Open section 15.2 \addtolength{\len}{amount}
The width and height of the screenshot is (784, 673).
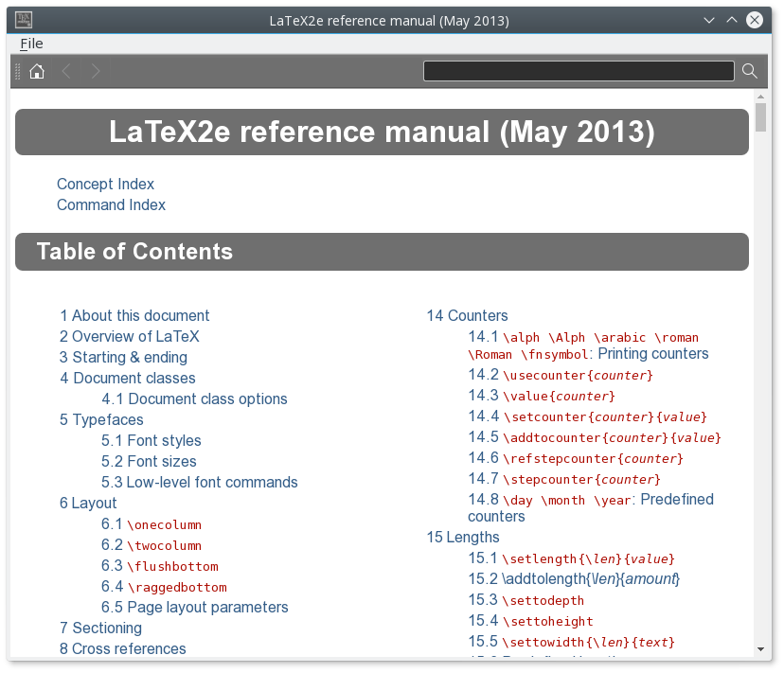pyautogui.click(x=574, y=579)
